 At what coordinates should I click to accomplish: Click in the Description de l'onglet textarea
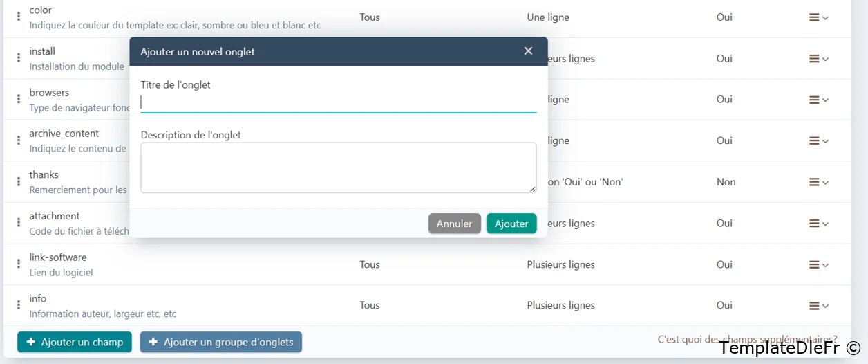click(x=338, y=167)
